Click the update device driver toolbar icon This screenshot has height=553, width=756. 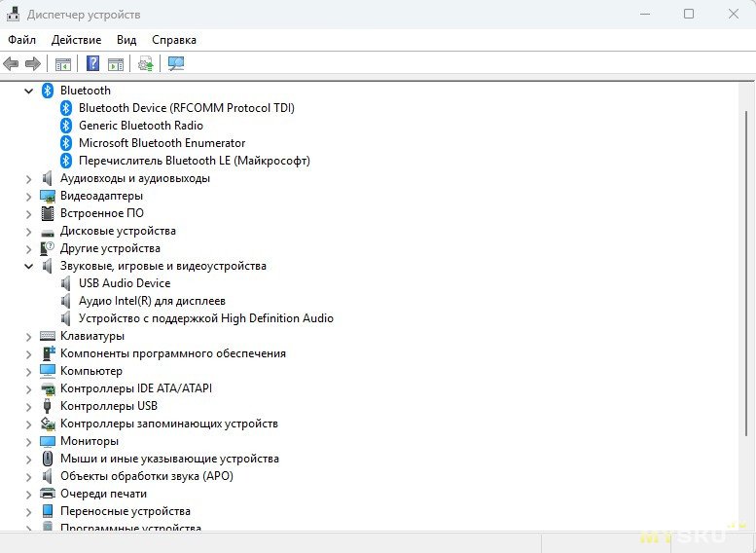tap(145, 64)
